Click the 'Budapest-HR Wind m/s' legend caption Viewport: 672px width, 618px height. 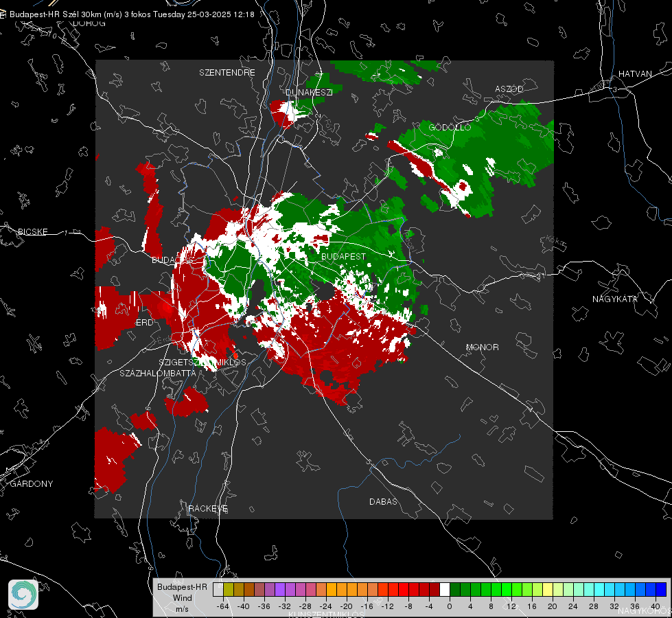tap(182, 598)
